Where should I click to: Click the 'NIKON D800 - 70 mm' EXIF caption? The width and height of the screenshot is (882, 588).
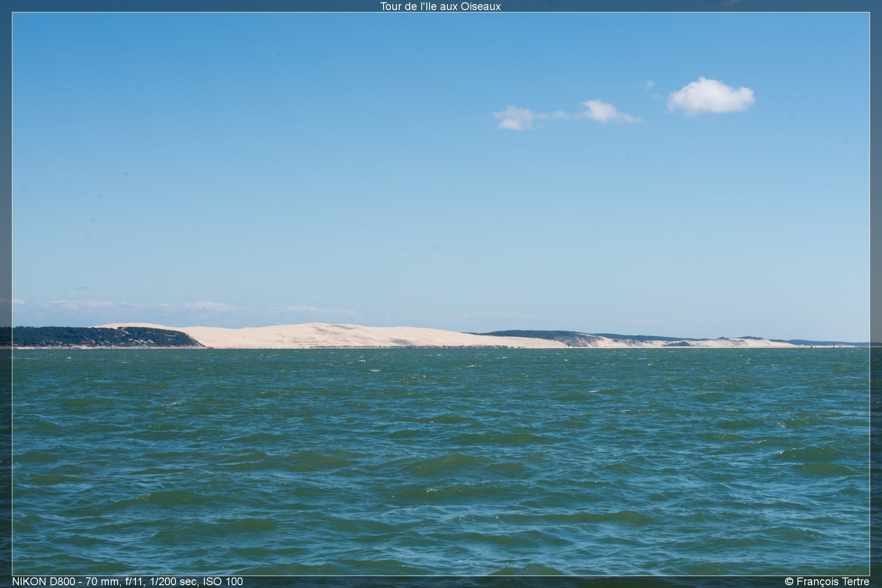coord(127,582)
